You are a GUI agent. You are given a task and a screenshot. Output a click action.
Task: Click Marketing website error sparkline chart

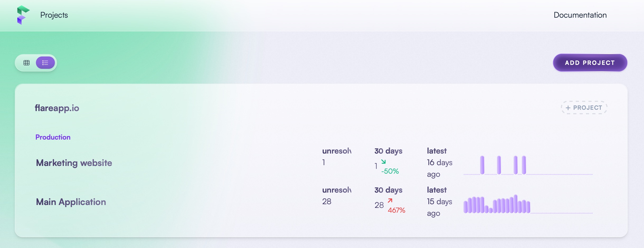pos(528,165)
